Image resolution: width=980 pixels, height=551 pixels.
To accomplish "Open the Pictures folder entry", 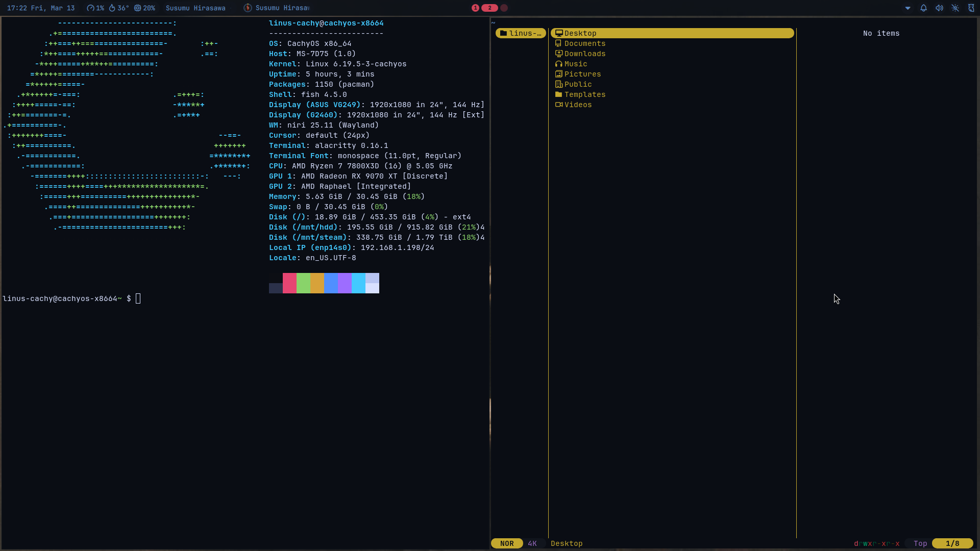I will tap(582, 74).
